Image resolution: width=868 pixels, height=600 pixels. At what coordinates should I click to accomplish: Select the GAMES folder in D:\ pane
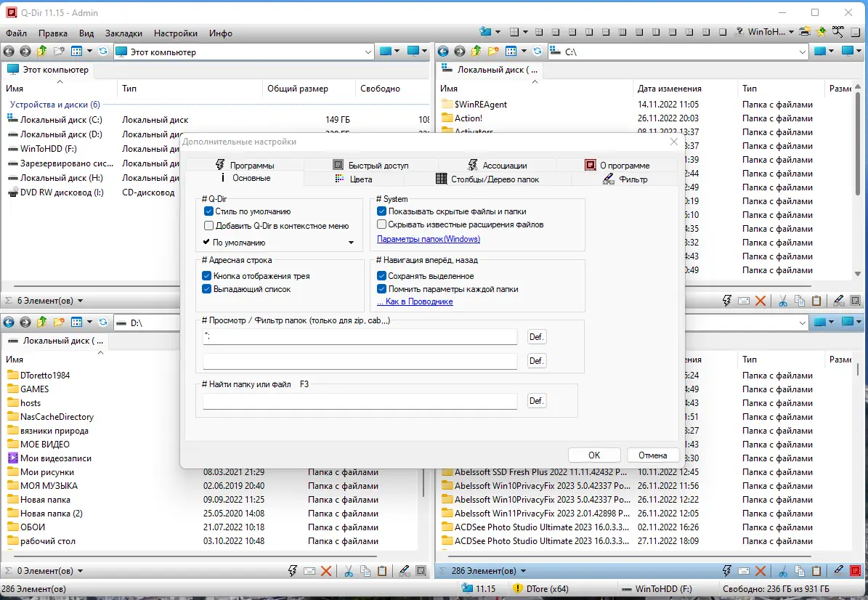click(x=34, y=389)
